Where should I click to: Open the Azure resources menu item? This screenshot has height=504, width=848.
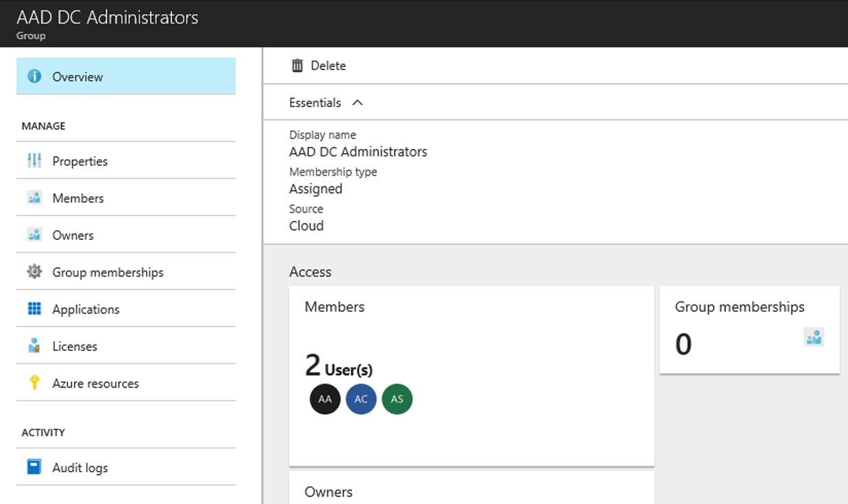(126, 383)
